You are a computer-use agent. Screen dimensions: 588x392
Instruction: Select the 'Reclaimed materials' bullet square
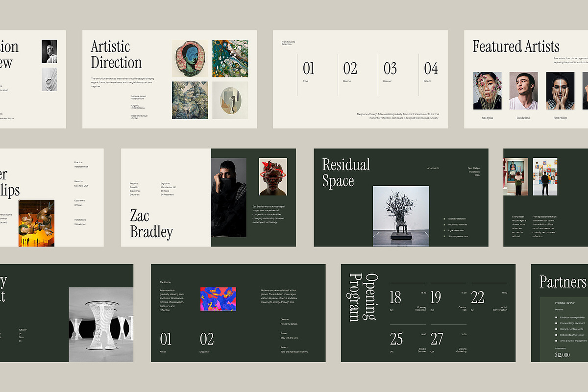(444, 224)
